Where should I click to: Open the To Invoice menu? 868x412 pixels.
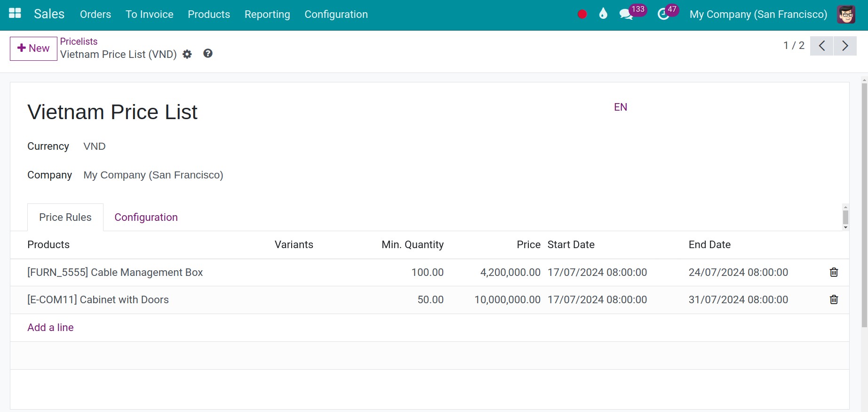(x=150, y=14)
